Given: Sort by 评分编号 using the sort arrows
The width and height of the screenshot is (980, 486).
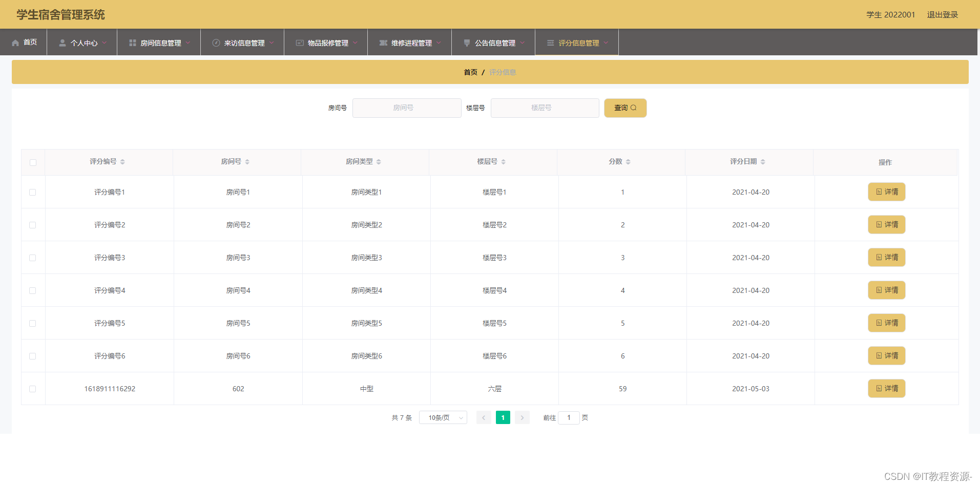Looking at the screenshot, I should point(122,162).
